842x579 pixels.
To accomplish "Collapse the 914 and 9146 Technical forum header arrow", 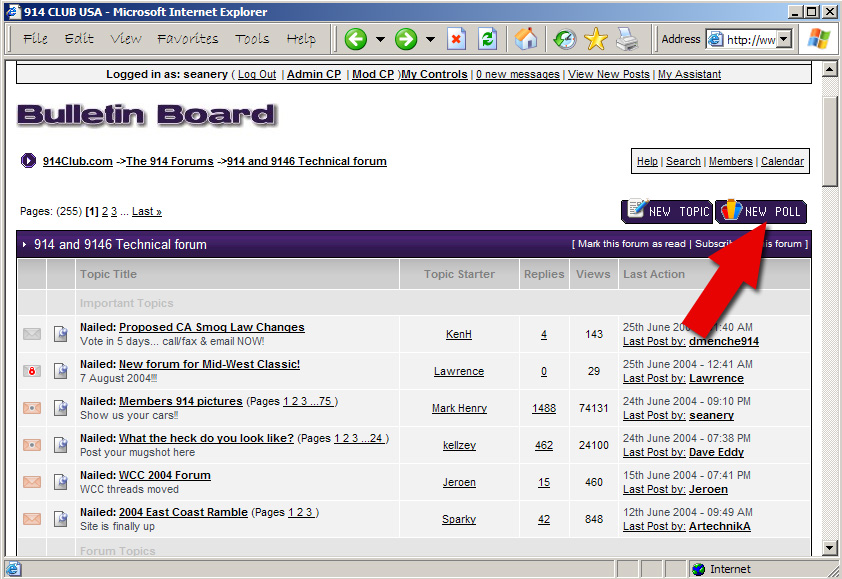I will tap(25, 244).
